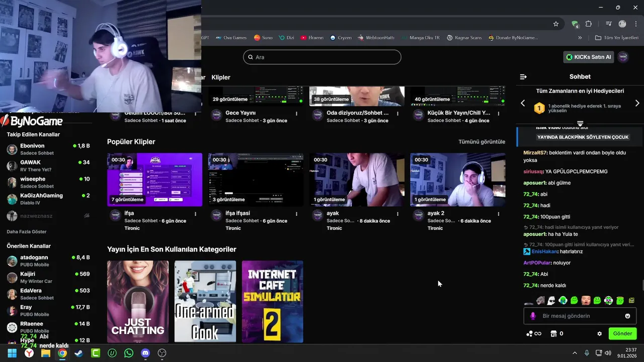Insert the human face emote
The width and height of the screenshot is (644, 362).
tap(586, 301)
